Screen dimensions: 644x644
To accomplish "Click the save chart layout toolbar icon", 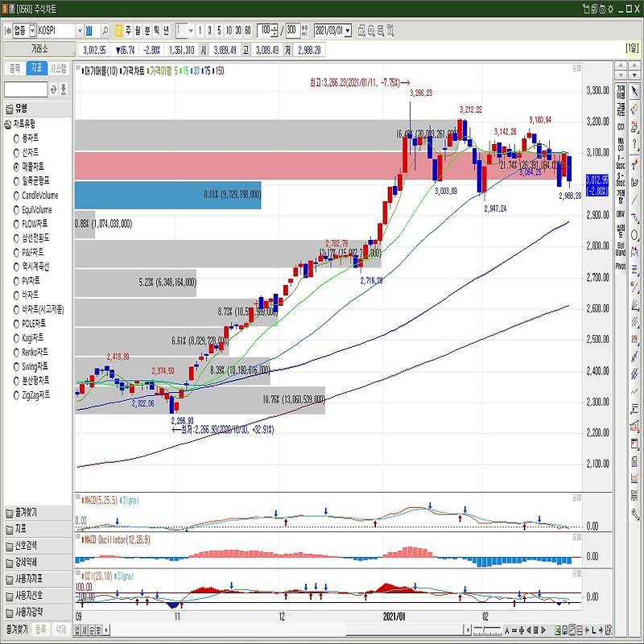I will click(x=361, y=31).
